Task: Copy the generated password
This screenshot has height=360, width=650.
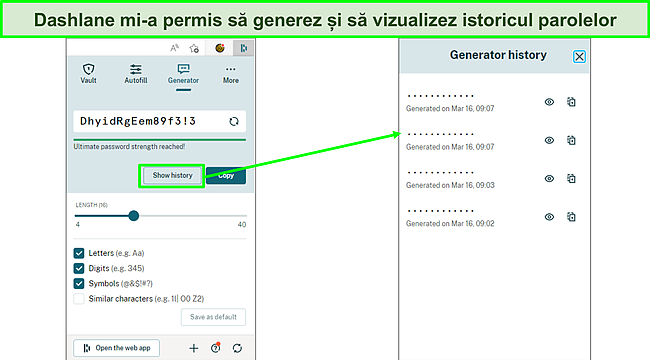Action: click(x=226, y=175)
